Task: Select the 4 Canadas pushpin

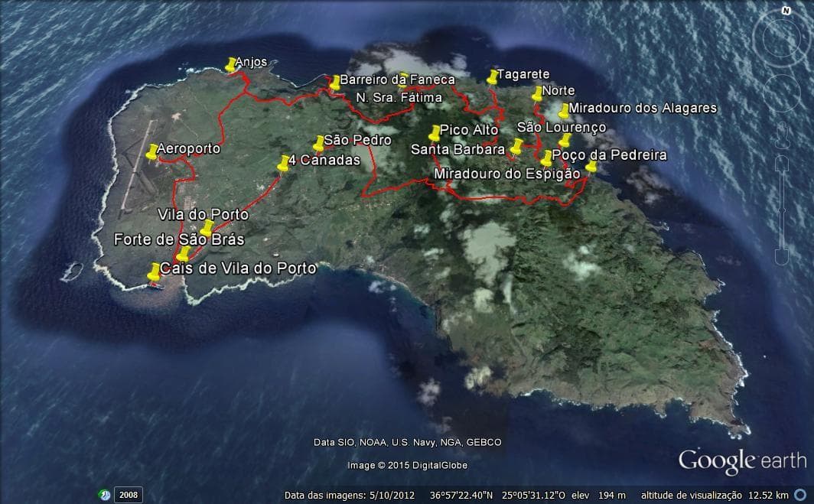Action: pyautogui.click(x=283, y=164)
